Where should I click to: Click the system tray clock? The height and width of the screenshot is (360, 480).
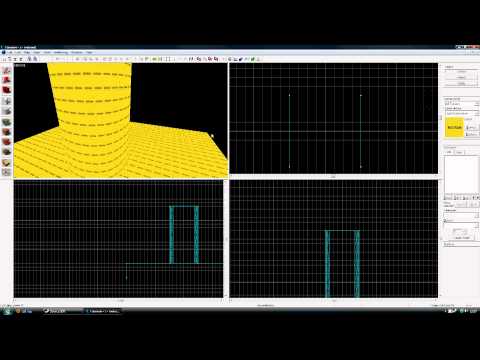tap(473, 311)
